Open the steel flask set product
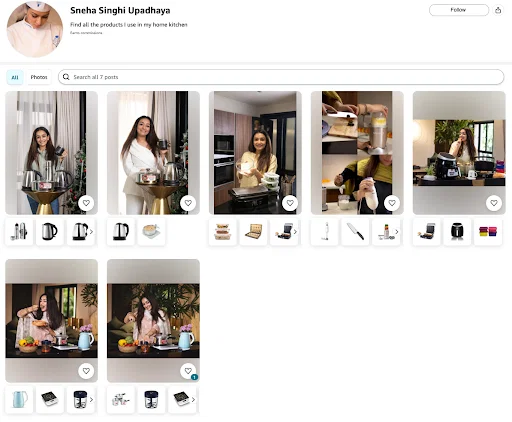The image size is (512, 422). (x=19, y=231)
